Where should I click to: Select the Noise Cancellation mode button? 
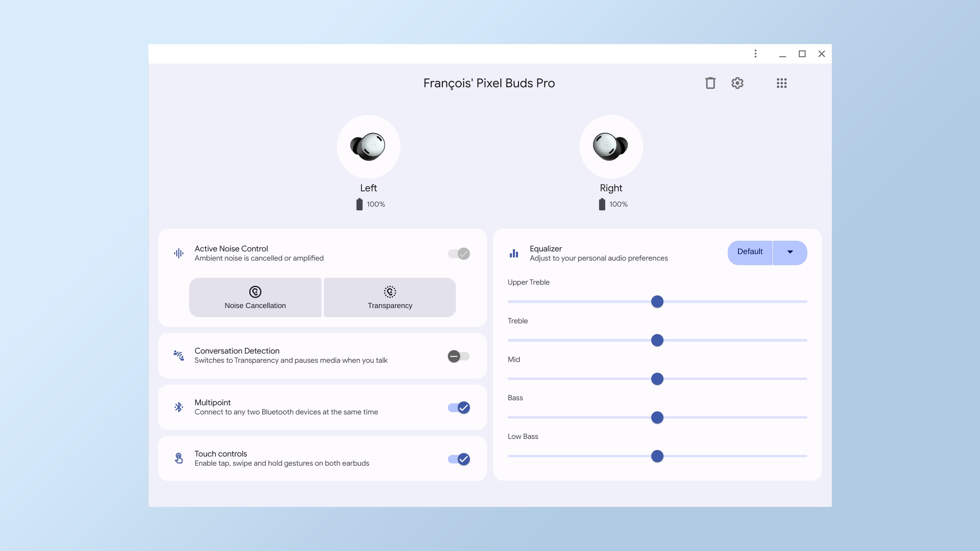[x=255, y=297]
